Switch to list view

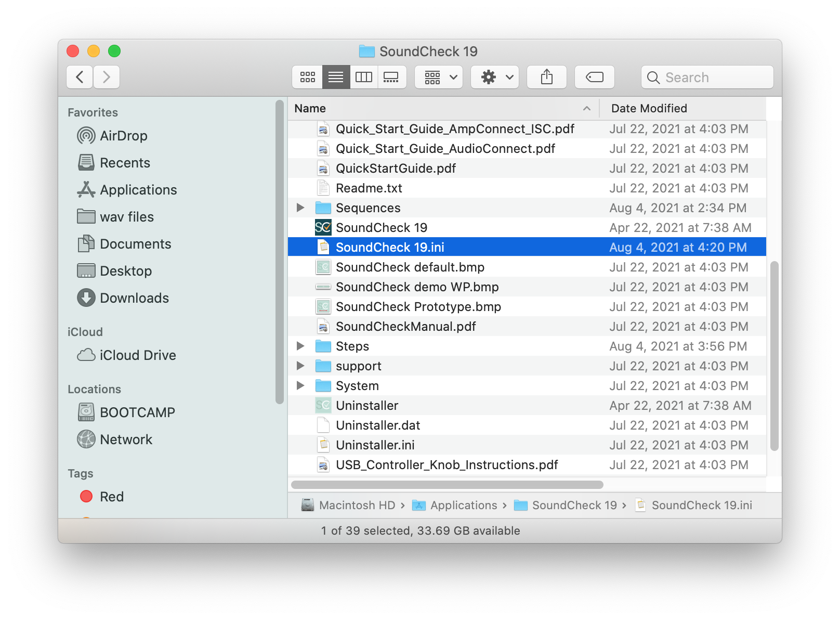(x=336, y=77)
